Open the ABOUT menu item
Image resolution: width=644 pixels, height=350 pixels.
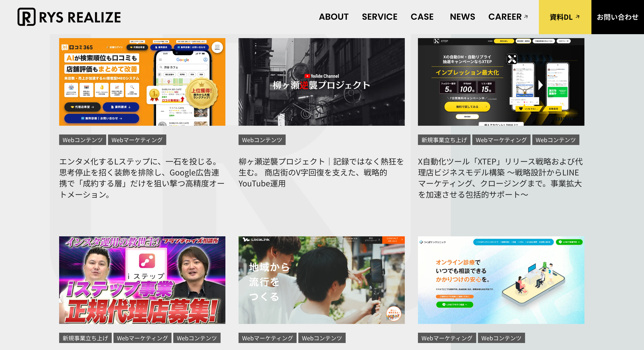pos(333,17)
